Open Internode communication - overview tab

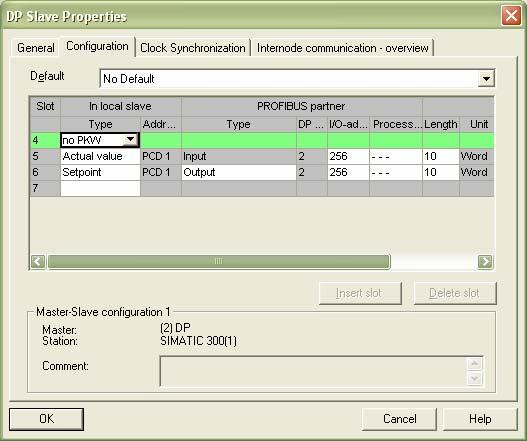342,48
